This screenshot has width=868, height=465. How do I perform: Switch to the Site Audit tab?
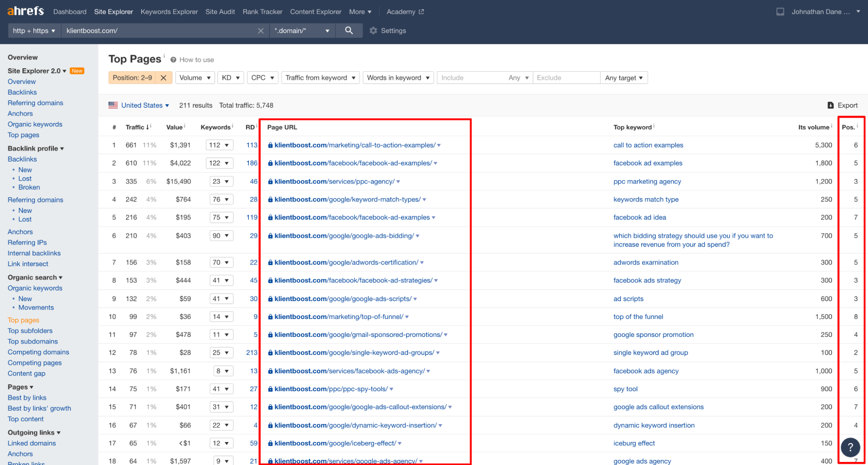click(x=220, y=12)
